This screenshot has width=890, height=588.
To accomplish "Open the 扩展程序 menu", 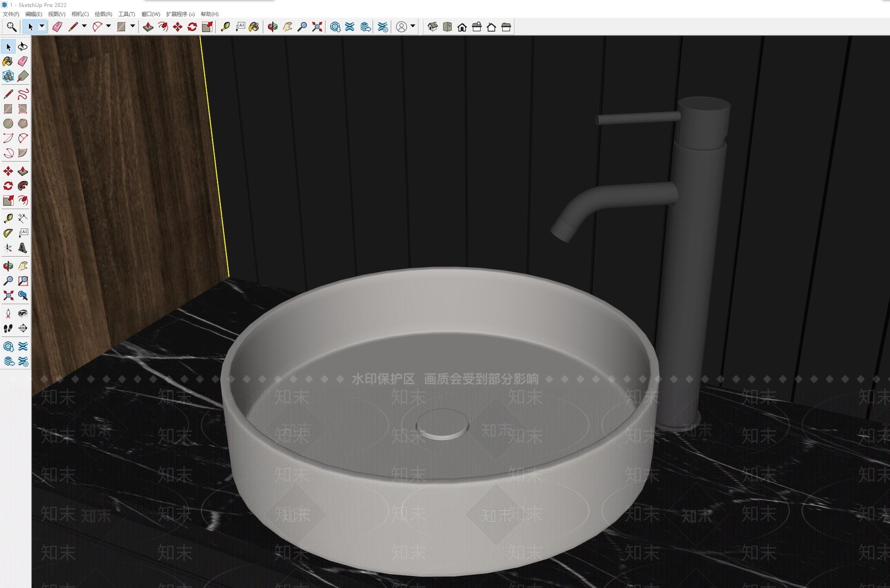I will tap(180, 14).
